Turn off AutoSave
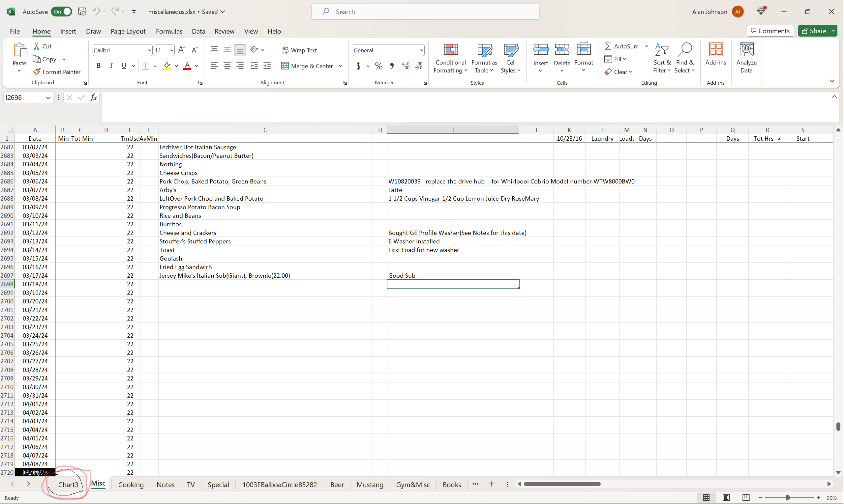The image size is (844, 504). (61, 11)
